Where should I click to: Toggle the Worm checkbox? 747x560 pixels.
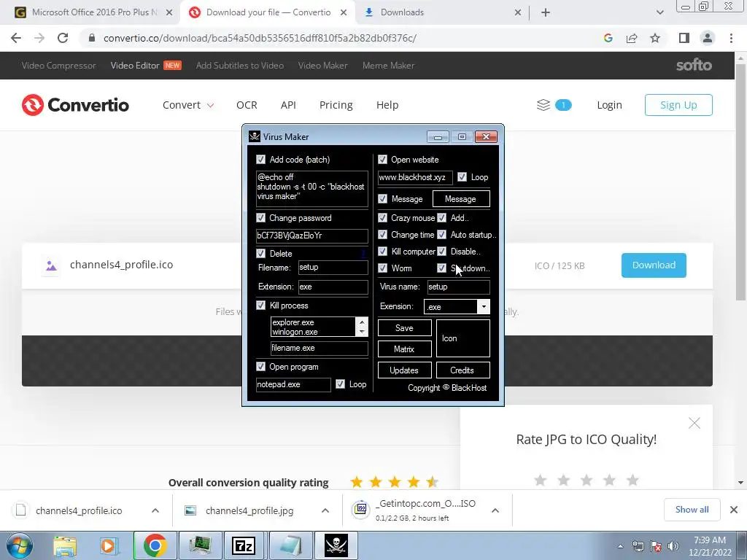(382, 268)
